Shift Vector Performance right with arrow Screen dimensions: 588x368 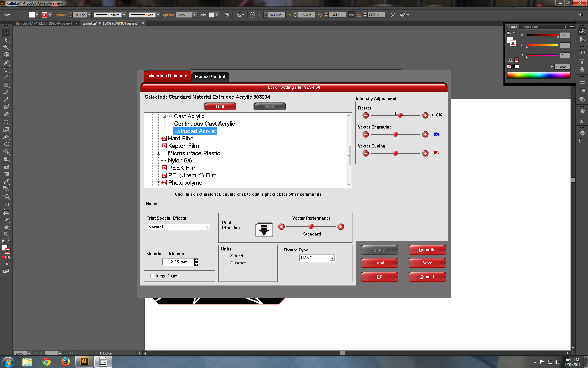tap(341, 227)
